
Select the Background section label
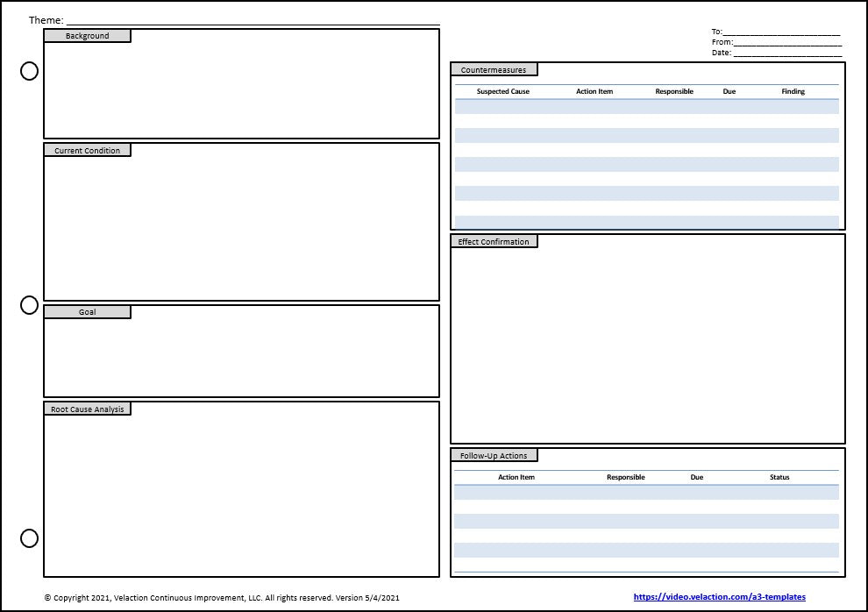click(88, 36)
